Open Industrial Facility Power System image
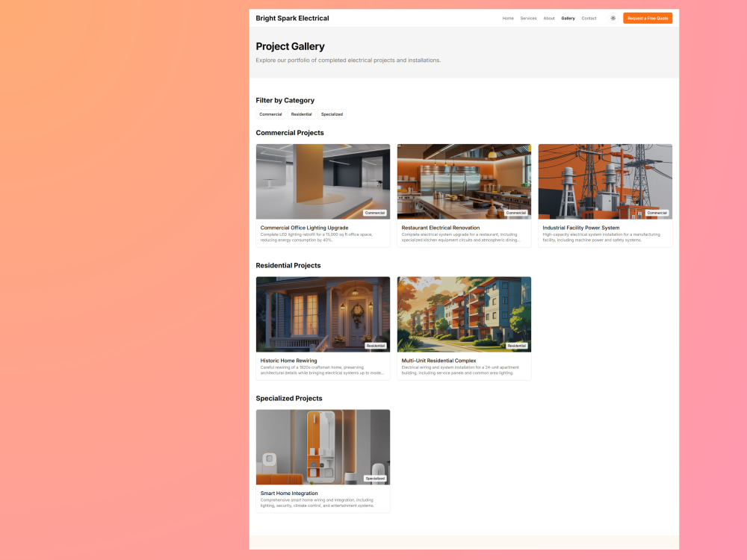 605,181
